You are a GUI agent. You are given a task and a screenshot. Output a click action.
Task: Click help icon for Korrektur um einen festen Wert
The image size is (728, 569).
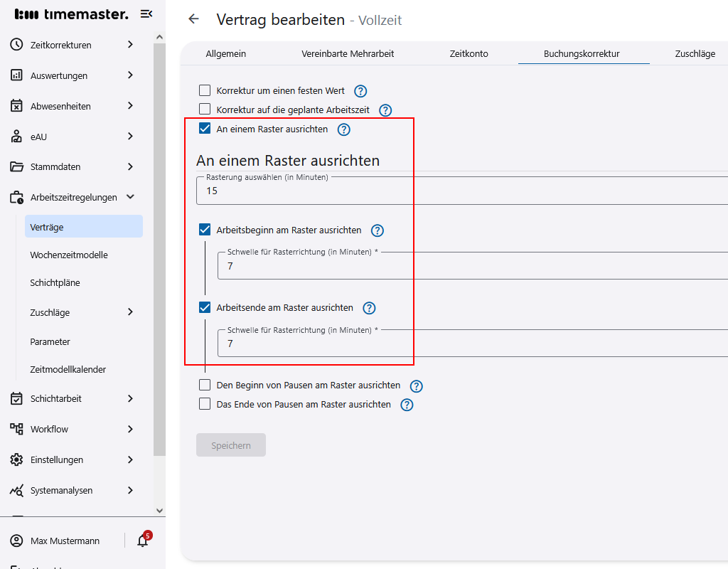tap(360, 91)
